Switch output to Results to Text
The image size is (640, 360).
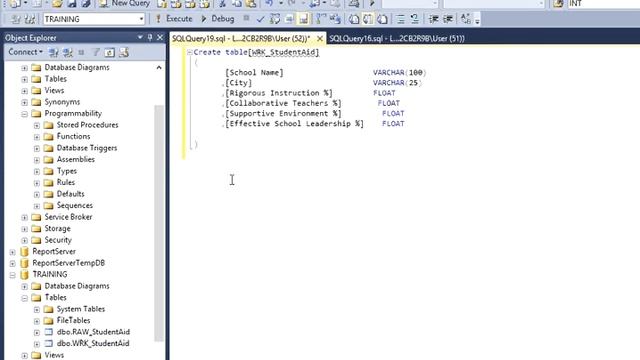coord(354,19)
